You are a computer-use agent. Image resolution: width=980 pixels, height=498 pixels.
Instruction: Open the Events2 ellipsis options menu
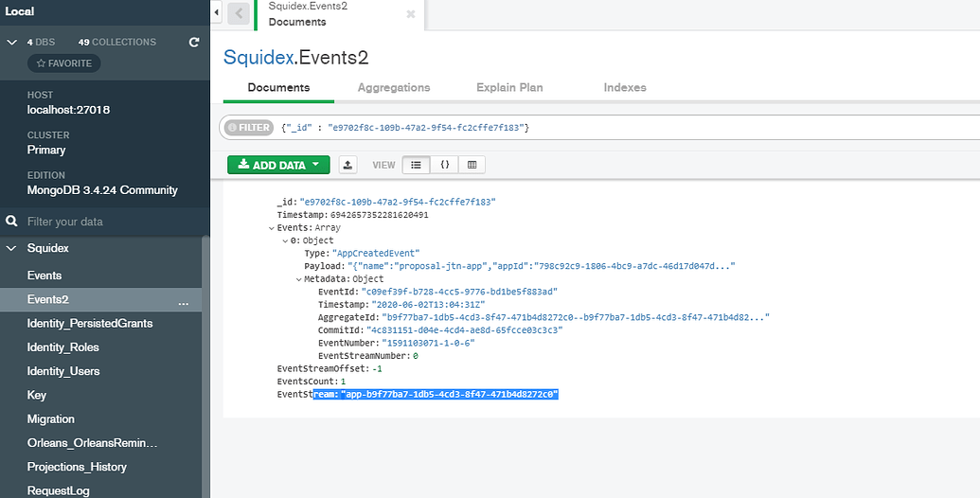click(183, 302)
